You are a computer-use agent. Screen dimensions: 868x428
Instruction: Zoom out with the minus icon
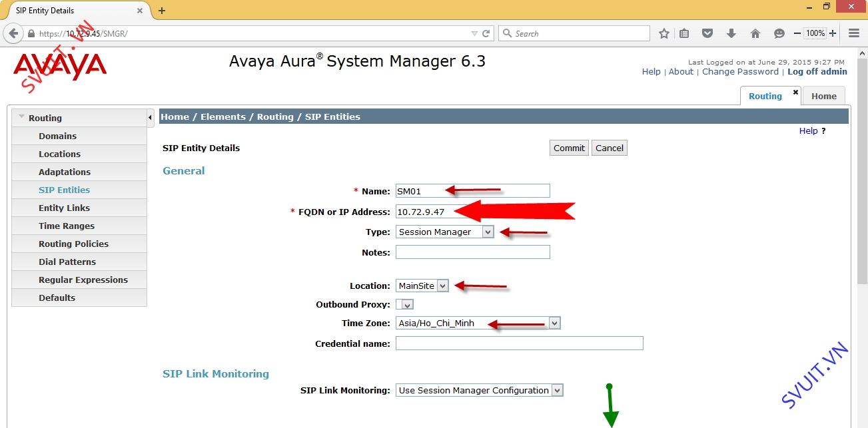(x=797, y=33)
